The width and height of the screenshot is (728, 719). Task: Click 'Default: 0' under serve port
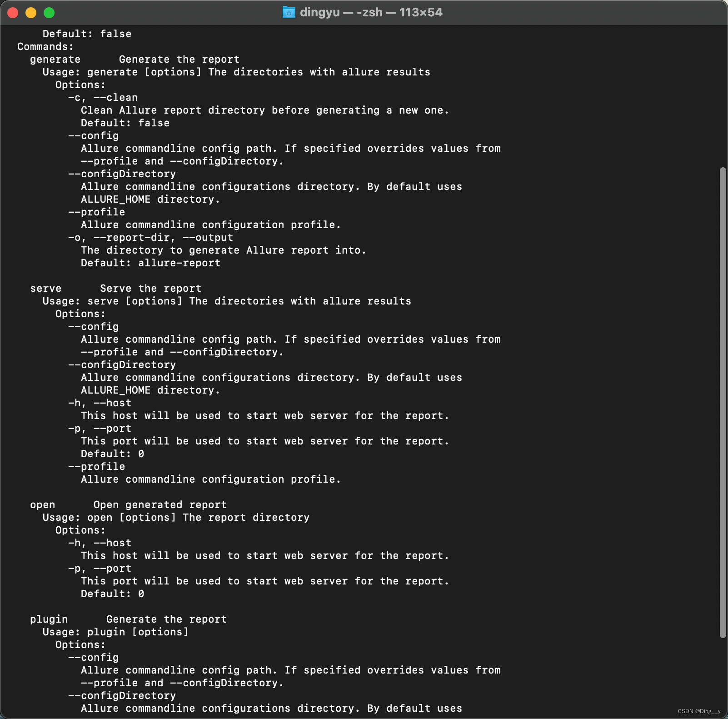[112, 454]
